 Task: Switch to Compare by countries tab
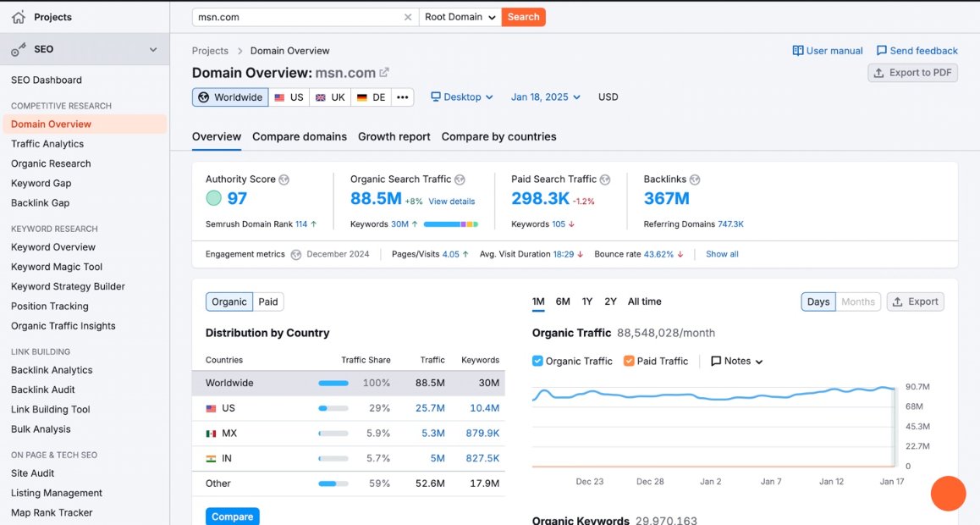point(498,137)
